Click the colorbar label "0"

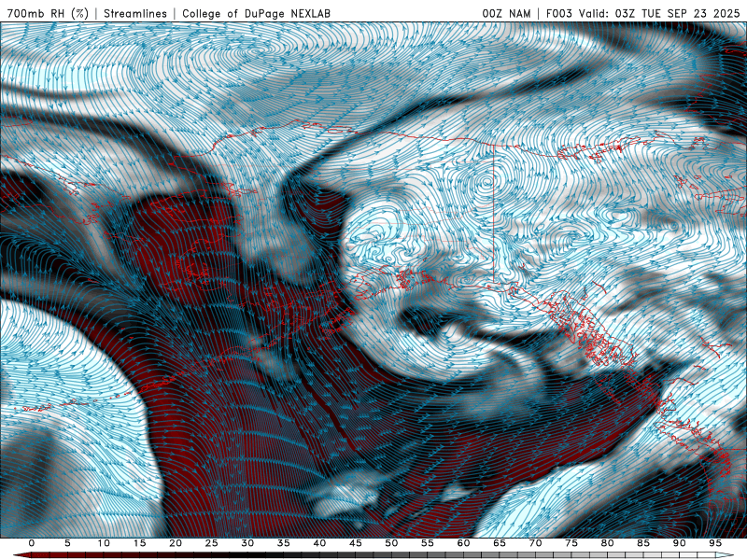point(32,543)
